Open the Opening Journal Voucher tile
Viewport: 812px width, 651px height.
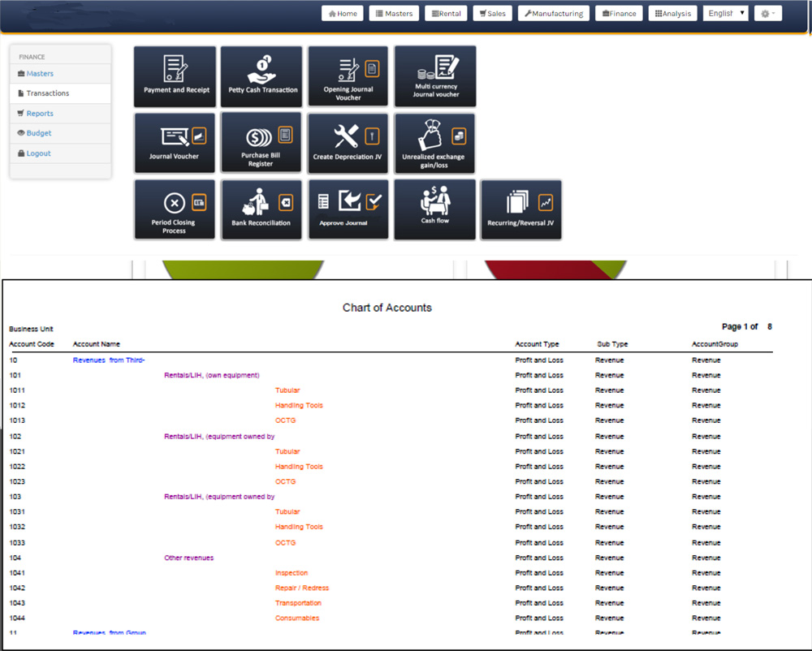[348, 76]
